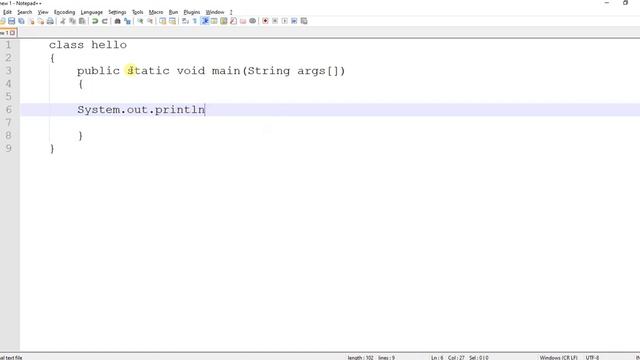Undo the last edit with the Undo arrow
Screen dimensions: 640x360
[x=95, y=21]
